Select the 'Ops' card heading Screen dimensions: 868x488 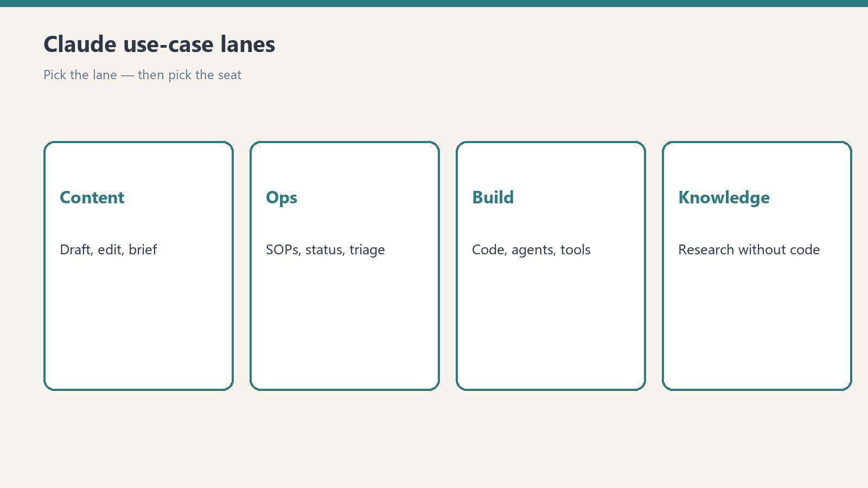282,198
